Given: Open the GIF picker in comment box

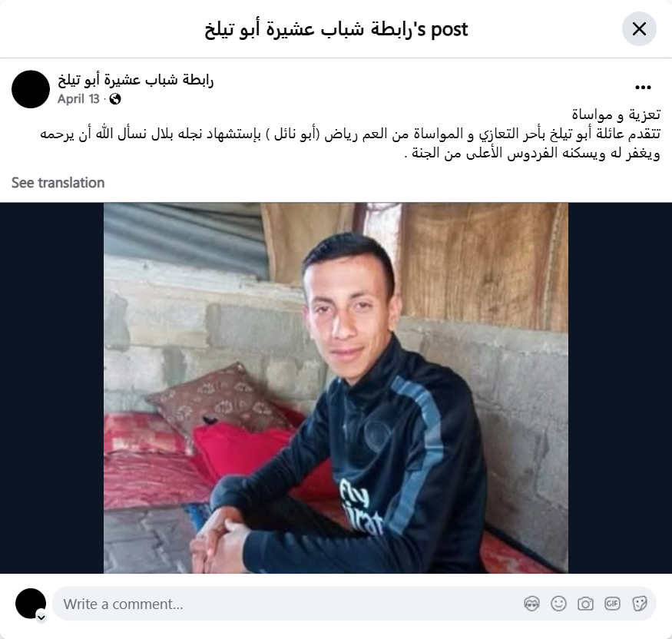Looking at the screenshot, I should (x=612, y=604).
